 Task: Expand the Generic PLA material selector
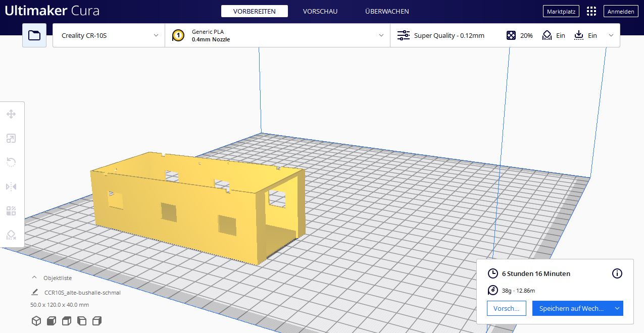pyautogui.click(x=277, y=35)
